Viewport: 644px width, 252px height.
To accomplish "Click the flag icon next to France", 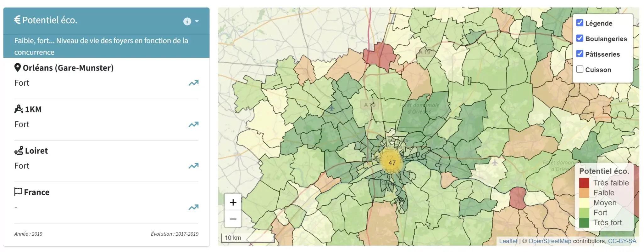I will click(18, 192).
